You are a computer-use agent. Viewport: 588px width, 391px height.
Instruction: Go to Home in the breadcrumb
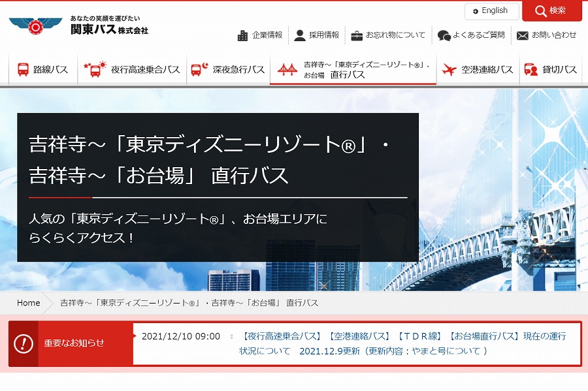(x=29, y=303)
